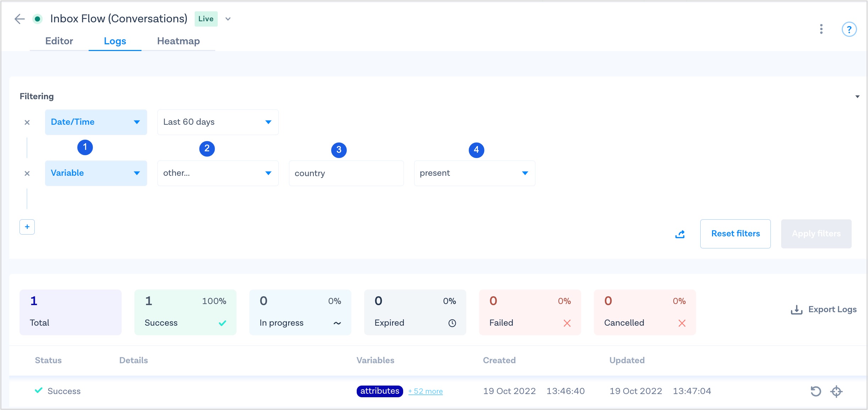The height and width of the screenshot is (410, 868).
Task: Remove the Variable filter row
Action: [x=27, y=174]
